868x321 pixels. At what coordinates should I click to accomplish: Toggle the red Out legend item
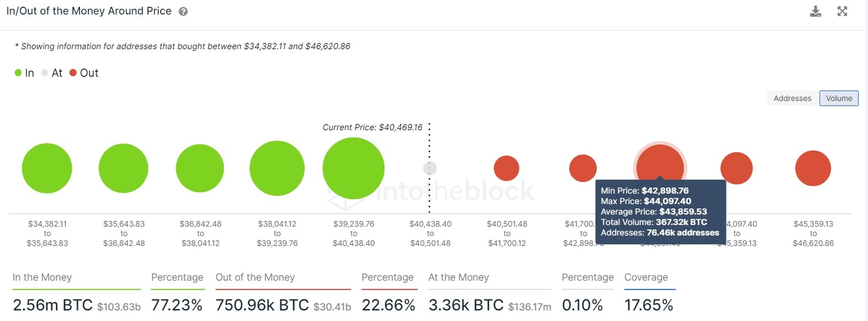click(84, 73)
